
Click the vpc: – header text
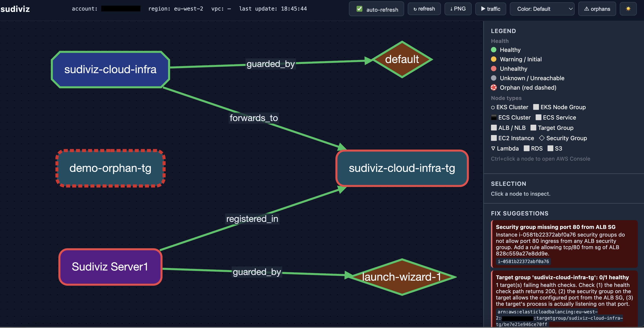click(221, 9)
